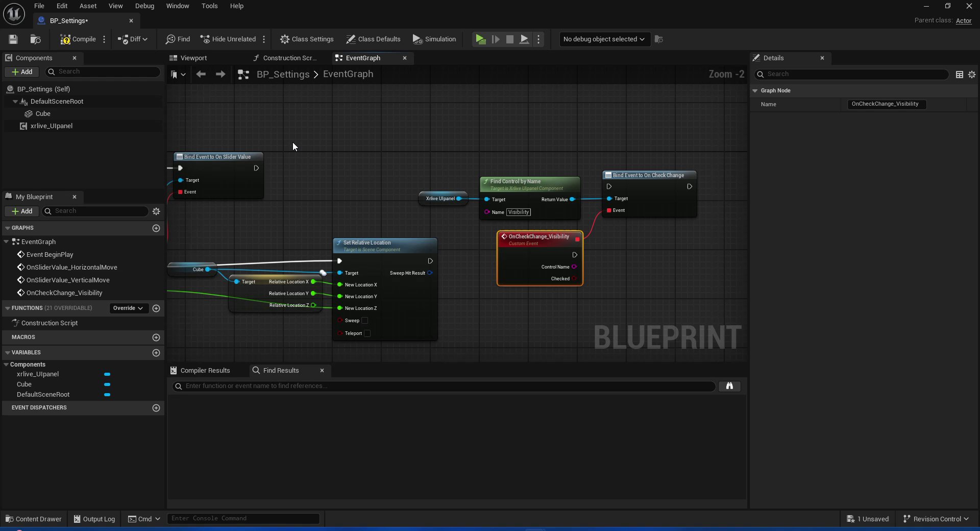Click the Browse to asset icon
This screenshot has height=531, width=980.
pos(35,39)
